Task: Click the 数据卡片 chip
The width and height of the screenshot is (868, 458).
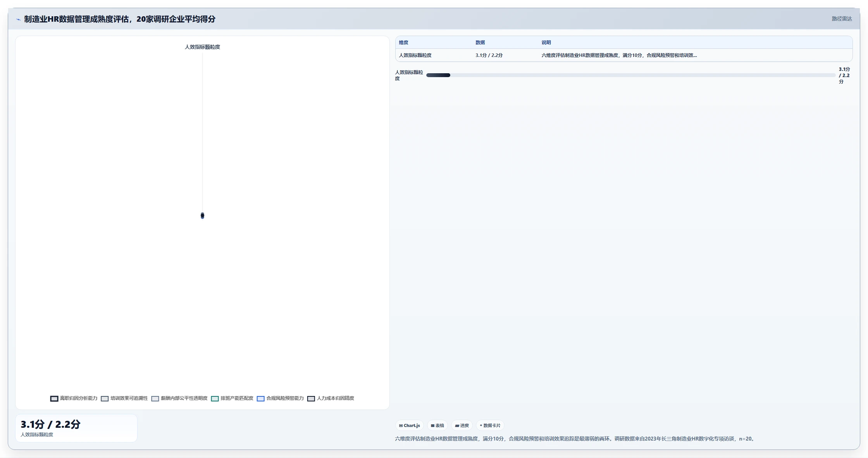Action: click(490, 425)
